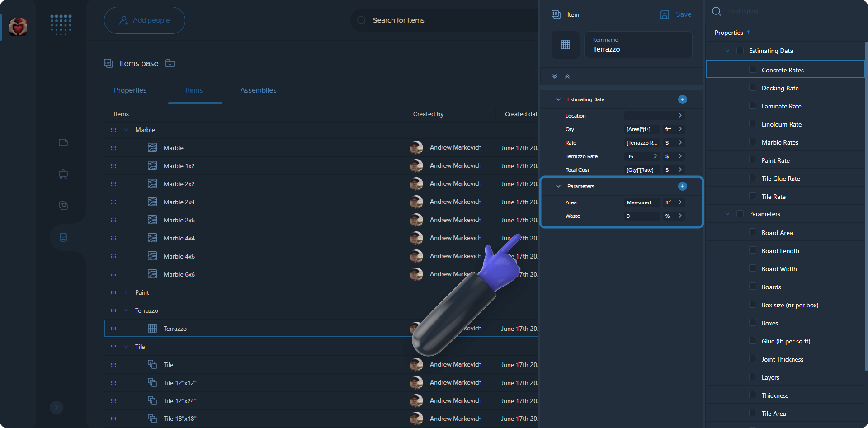Image resolution: width=868 pixels, height=428 pixels.
Task: Collapse Parameters group in Properties panel
Action: coord(727,214)
